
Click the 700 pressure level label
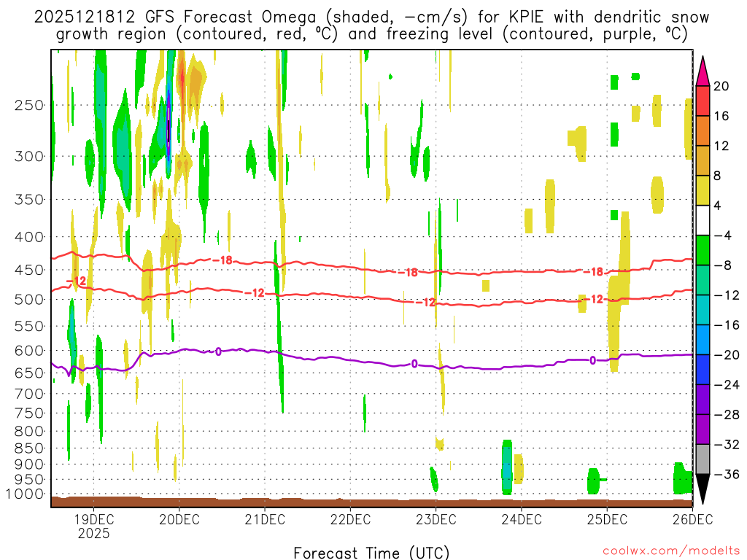pyautogui.click(x=28, y=394)
